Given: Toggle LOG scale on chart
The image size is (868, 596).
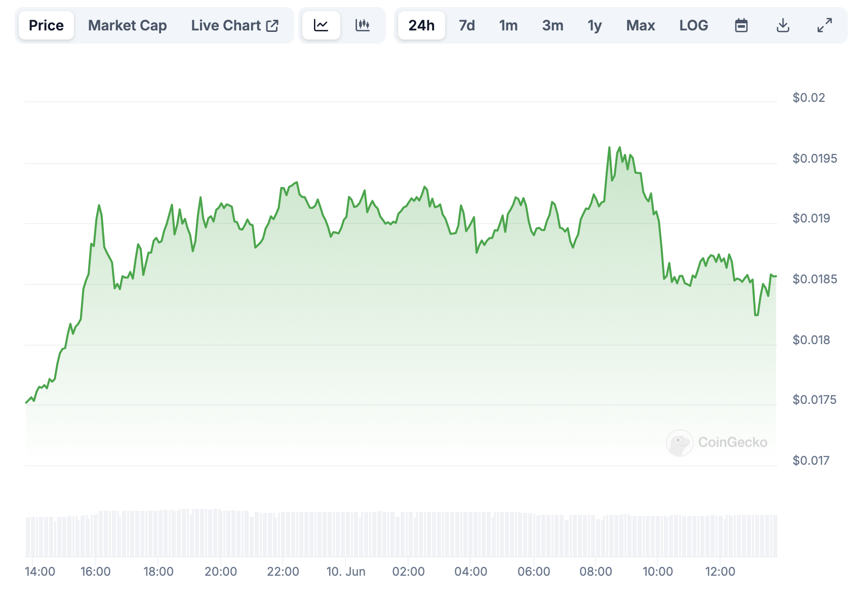Looking at the screenshot, I should [x=694, y=25].
